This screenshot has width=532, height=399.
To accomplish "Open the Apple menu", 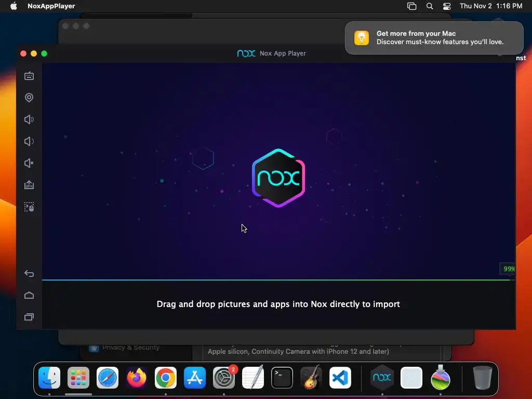I will point(14,6).
